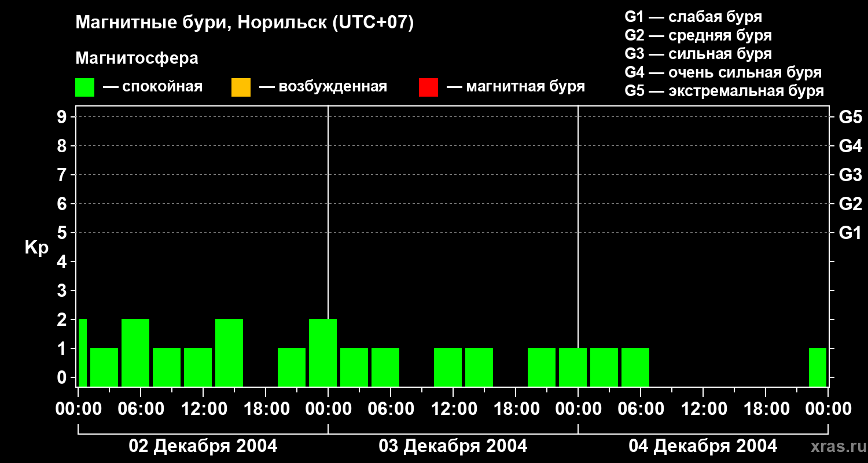Click the orange 'возбужденная' legend swatch
Viewport: 868px width, 463px height.
241,87
